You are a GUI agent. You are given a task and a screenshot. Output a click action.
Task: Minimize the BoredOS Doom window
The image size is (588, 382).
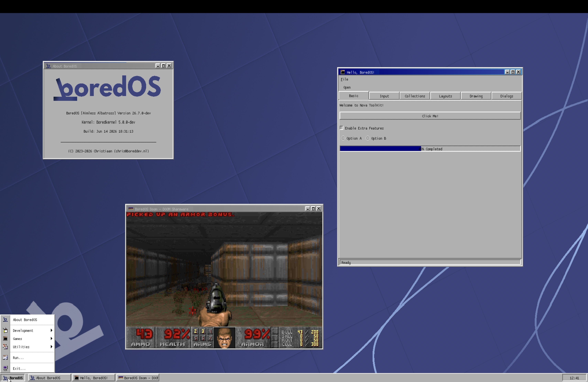click(308, 209)
